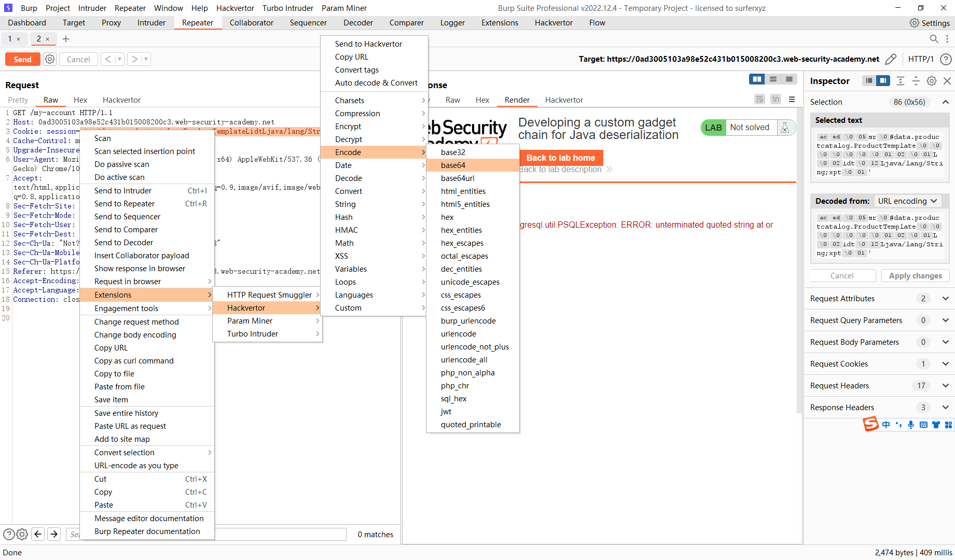Open Decoded from URL encoding dropdown
The height and width of the screenshot is (560, 955).
click(907, 201)
